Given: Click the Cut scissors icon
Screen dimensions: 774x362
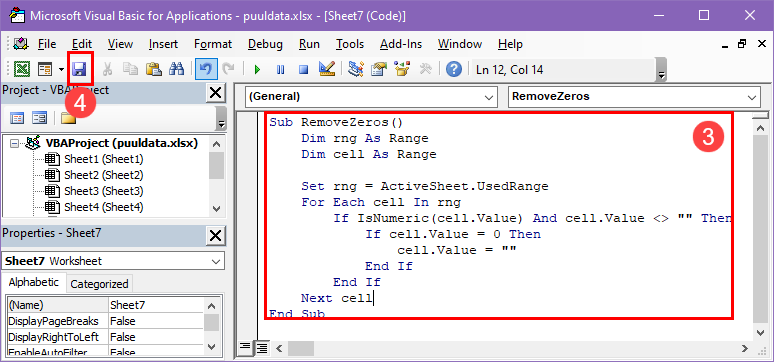Looking at the screenshot, I should (107, 70).
